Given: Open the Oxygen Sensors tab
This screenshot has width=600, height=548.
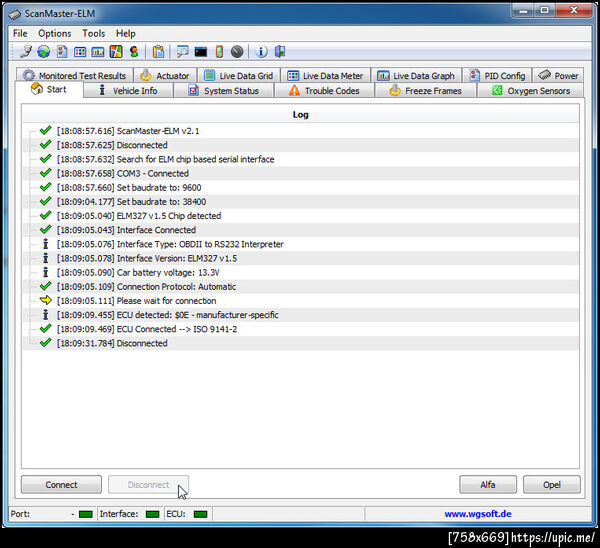Looking at the screenshot, I should (x=531, y=91).
